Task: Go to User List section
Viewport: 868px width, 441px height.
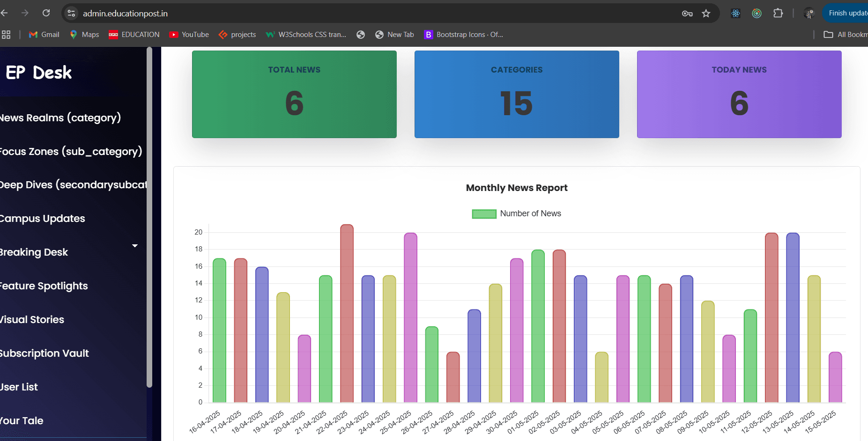Action: tap(19, 387)
